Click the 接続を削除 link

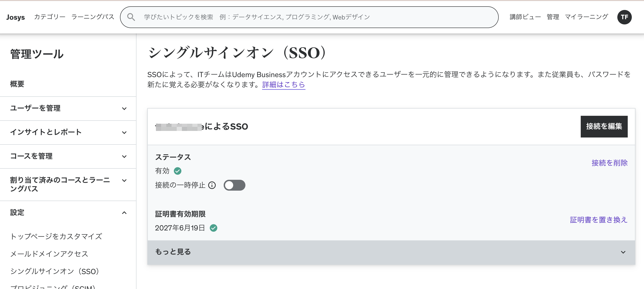click(609, 163)
